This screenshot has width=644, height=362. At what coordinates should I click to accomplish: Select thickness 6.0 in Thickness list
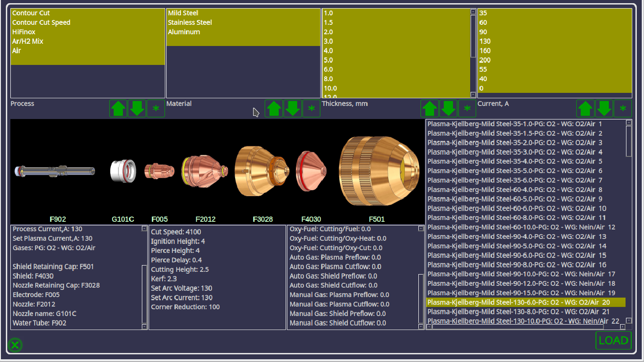click(x=328, y=69)
